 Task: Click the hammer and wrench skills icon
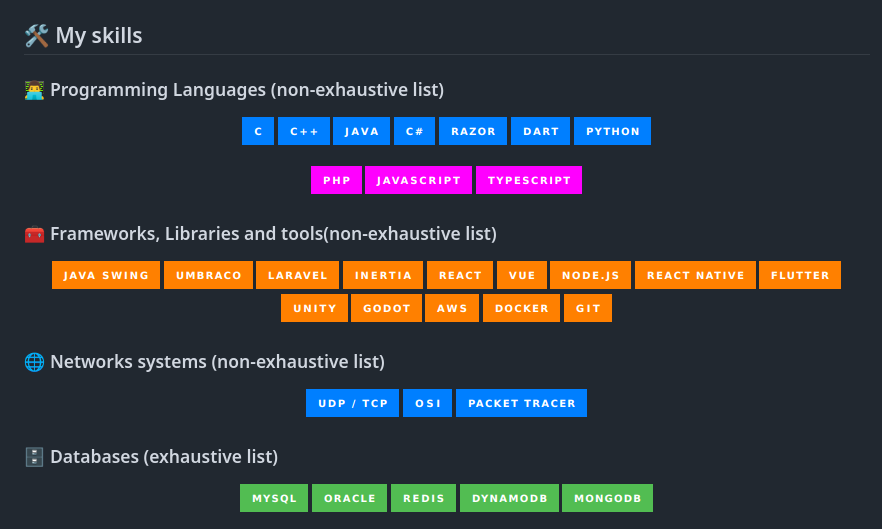click(36, 36)
